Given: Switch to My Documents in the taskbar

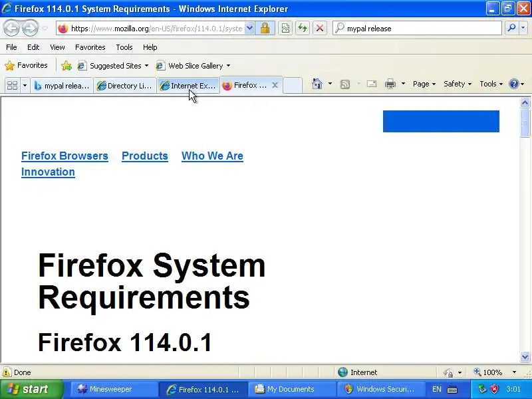Looking at the screenshot, I should (x=291, y=389).
